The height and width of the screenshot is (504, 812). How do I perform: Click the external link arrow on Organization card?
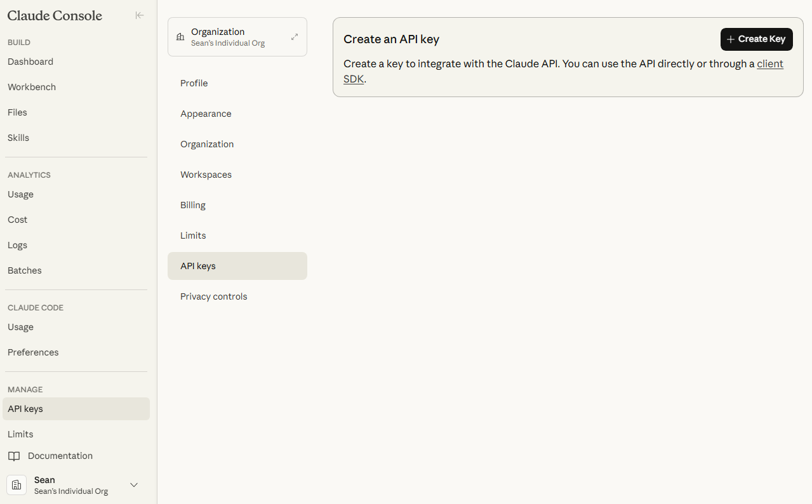tap(295, 37)
